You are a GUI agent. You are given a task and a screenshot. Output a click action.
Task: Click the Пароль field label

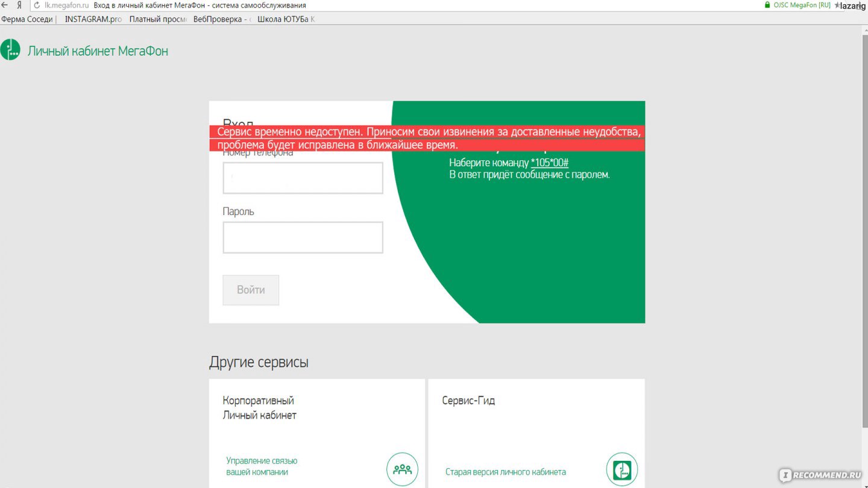coord(239,211)
